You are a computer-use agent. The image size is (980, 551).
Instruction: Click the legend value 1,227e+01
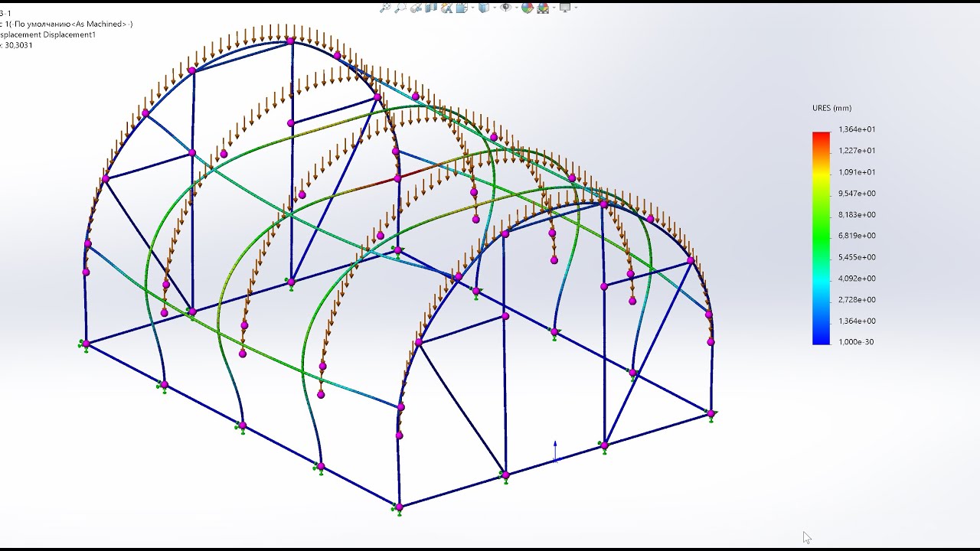(857, 151)
